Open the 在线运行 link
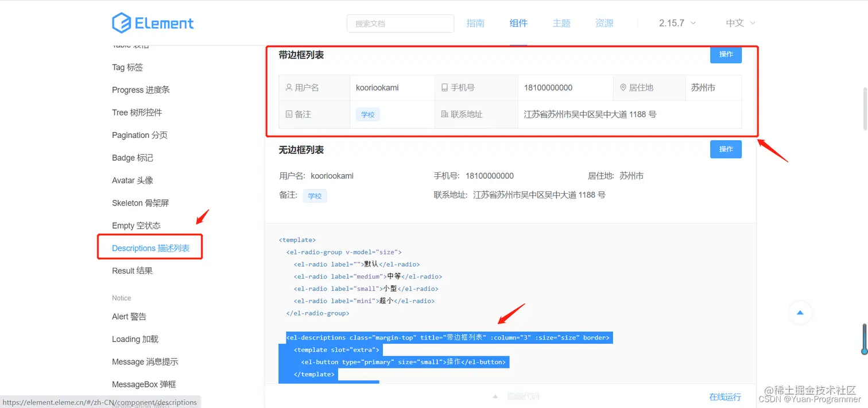The image size is (868, 408). click(724, 397)
